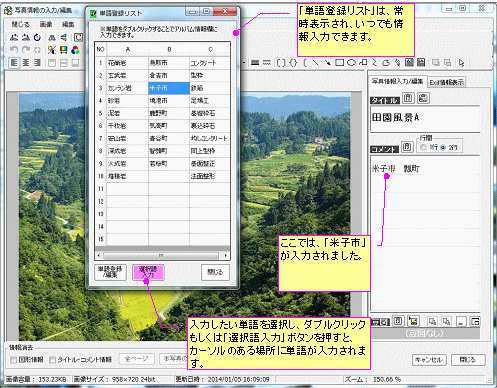Viewport: 497px width, 388px height.
Task: Select center text alignment icon
Action: [x=26, y=63]
